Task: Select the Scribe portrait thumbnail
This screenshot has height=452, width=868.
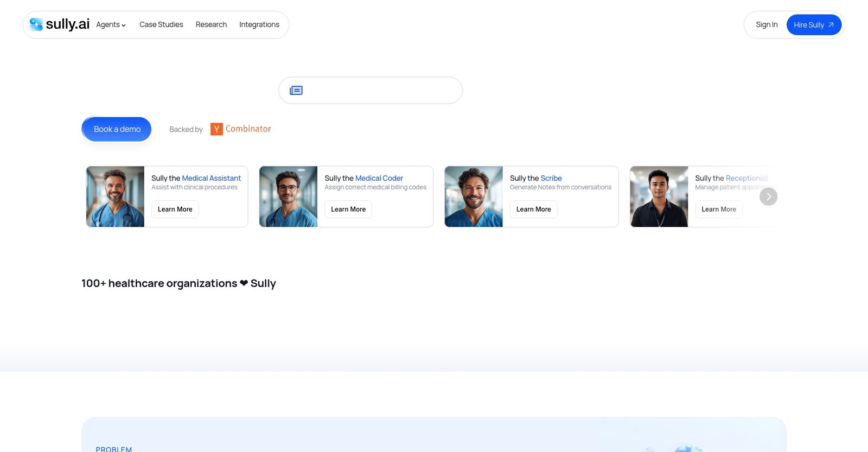Action: pyautogui.click(x=474, y=197)
